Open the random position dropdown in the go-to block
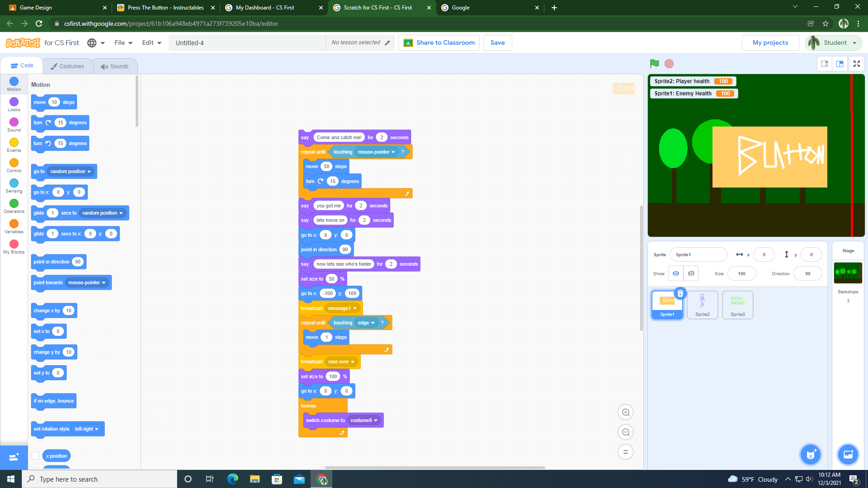 [x=89, y=171]
